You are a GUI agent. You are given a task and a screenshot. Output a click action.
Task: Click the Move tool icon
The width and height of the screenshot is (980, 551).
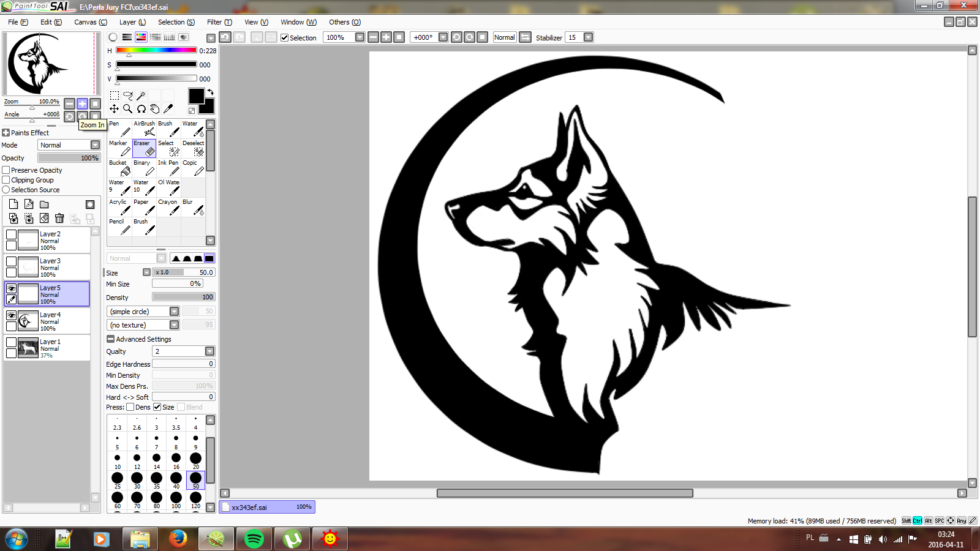[x=115, y=109]
